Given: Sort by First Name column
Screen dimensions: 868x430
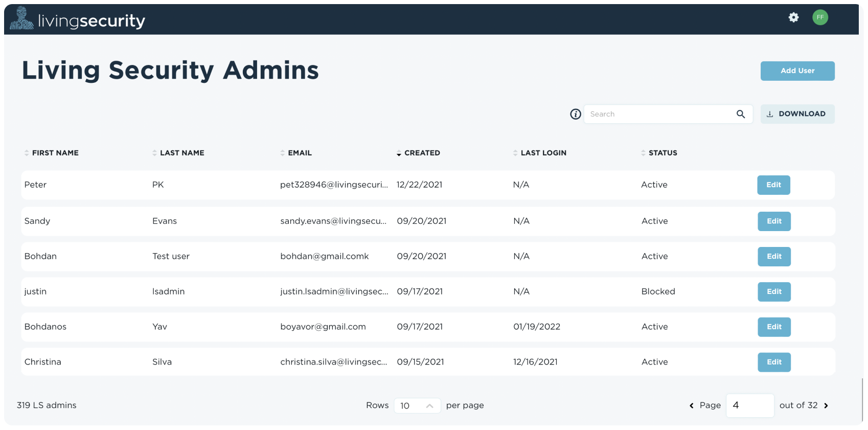Looking at the screenshot, I should coord(51,153).
